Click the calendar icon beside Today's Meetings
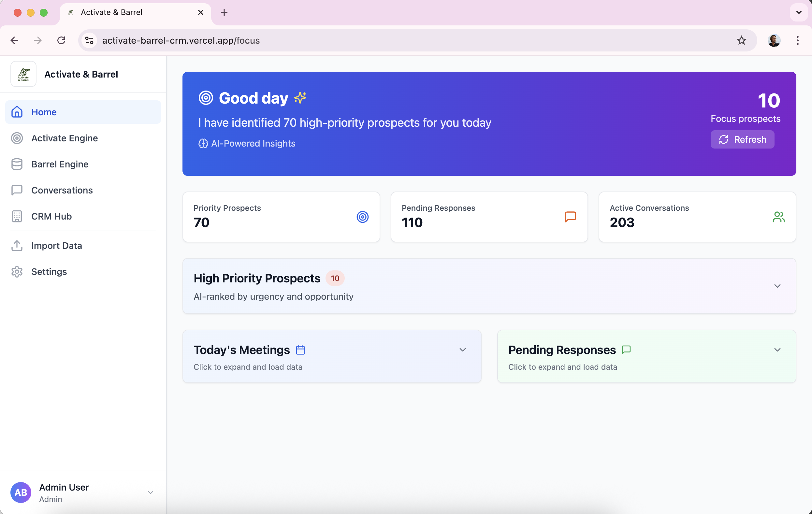The width and height of the screenshot is (812, 514). click(300, 350)
